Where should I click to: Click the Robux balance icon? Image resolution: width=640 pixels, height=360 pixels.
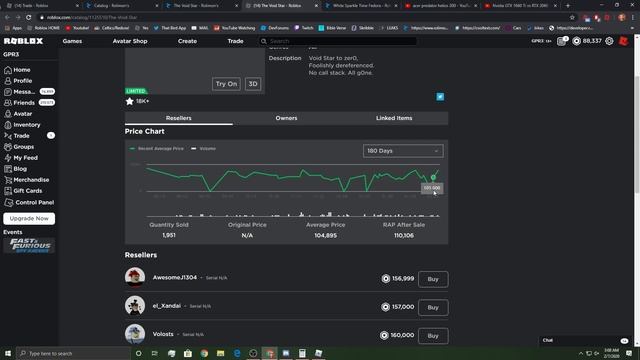point(576,41)
